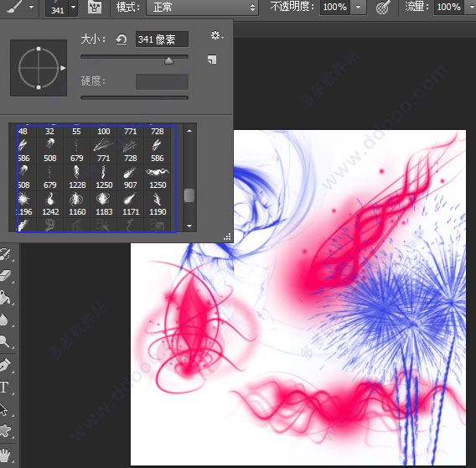Image resolution: width=476 pixels, height=468 pixels.
Task: Select the Hand tool
Action: tap(5, 455)
